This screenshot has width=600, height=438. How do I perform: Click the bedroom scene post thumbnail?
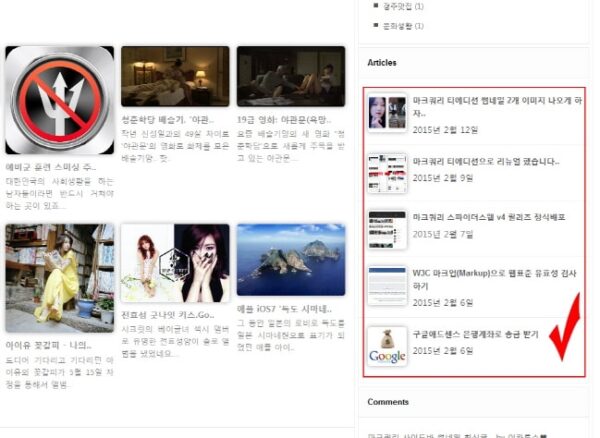click(x=174, y=76)
